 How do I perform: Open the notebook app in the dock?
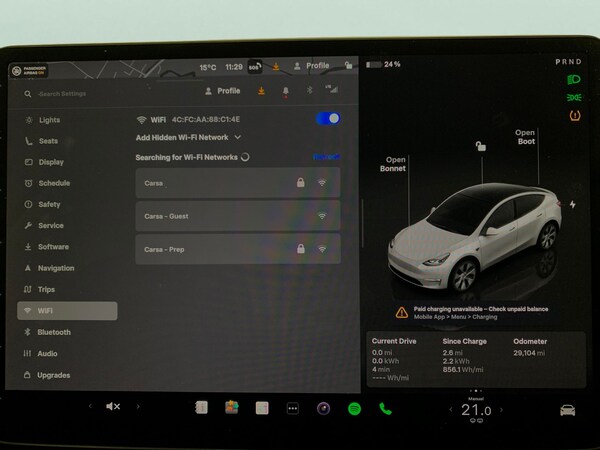pos(202,408)
